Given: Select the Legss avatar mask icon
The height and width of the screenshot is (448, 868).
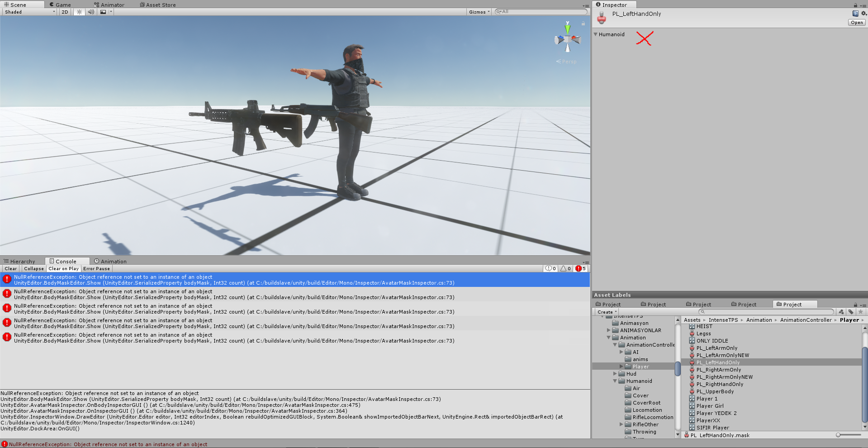Looking at the screenshot, I should (692, 334).
